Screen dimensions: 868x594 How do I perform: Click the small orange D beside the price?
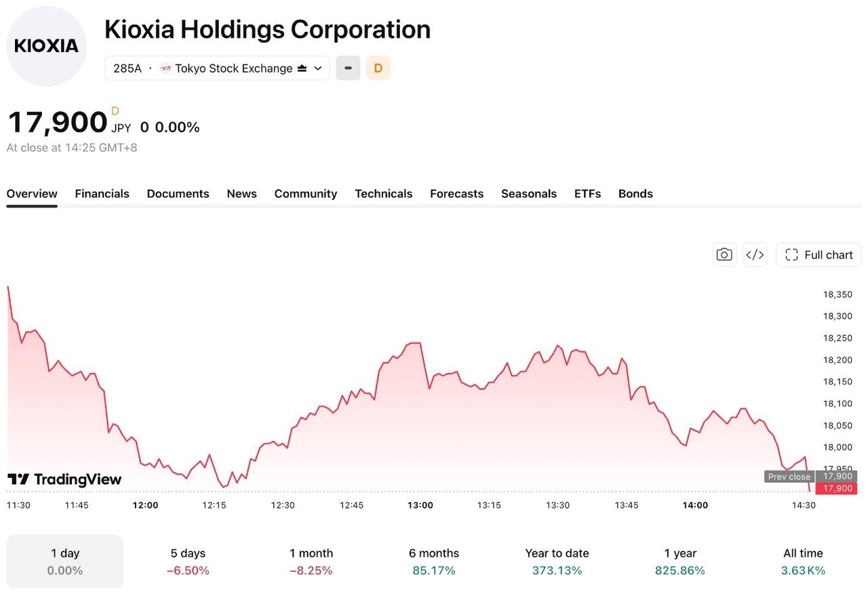(x=115, y=111)
